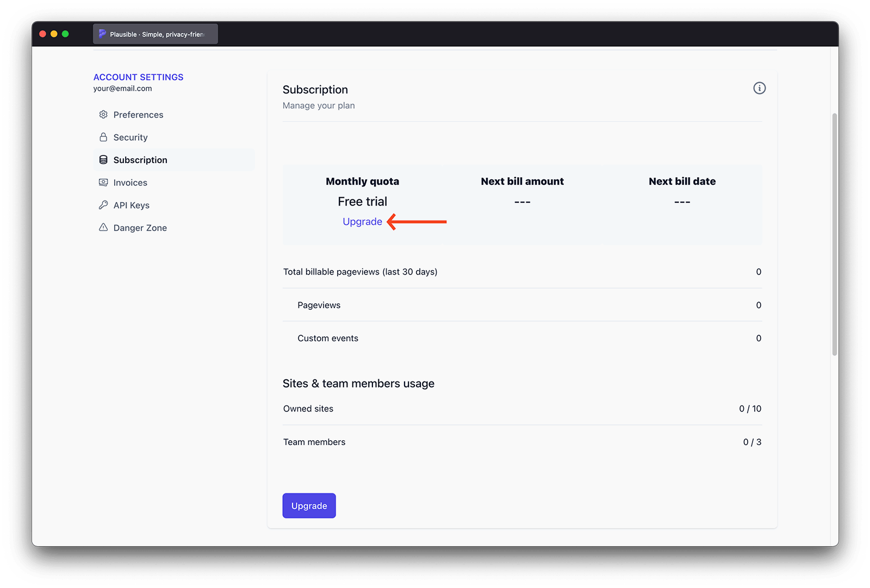This screenshot has height=588, width=870.
Task: Select the Plausible browser tab
Action: click(155, 34)
